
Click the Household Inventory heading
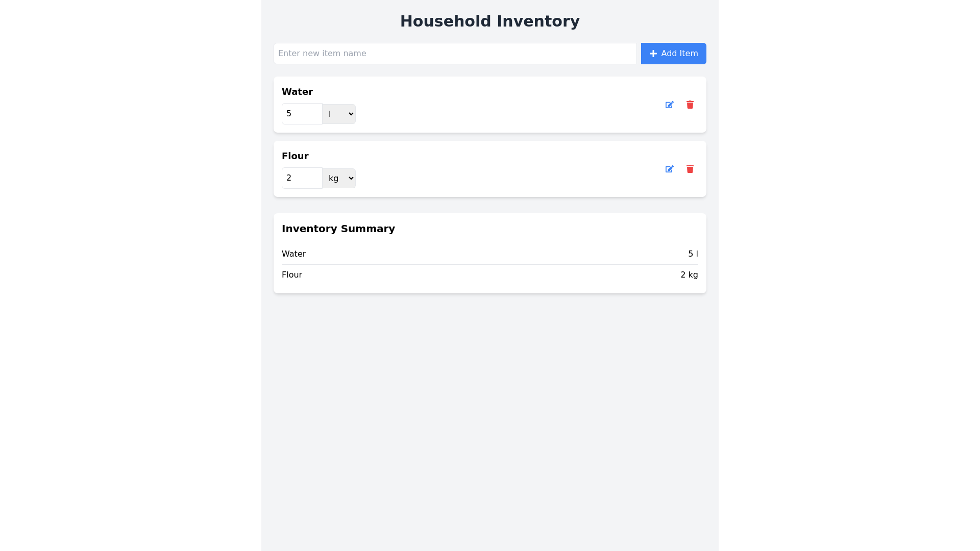pos(490,21)
